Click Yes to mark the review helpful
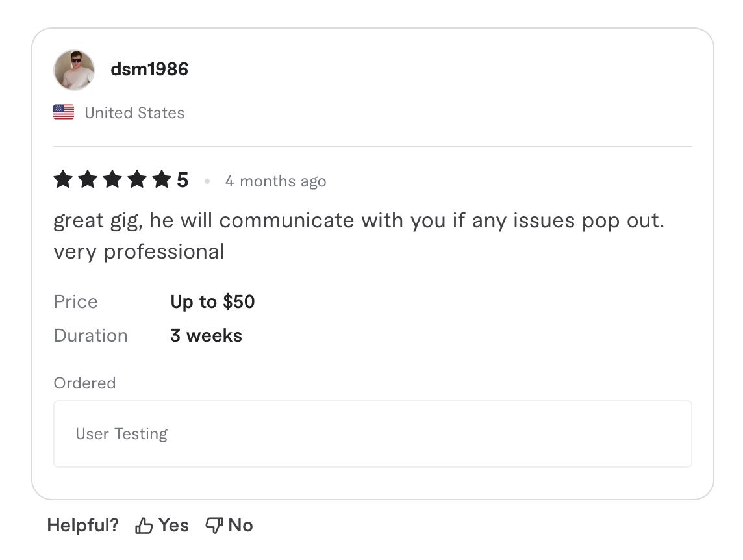 click(x=174, y=525)
